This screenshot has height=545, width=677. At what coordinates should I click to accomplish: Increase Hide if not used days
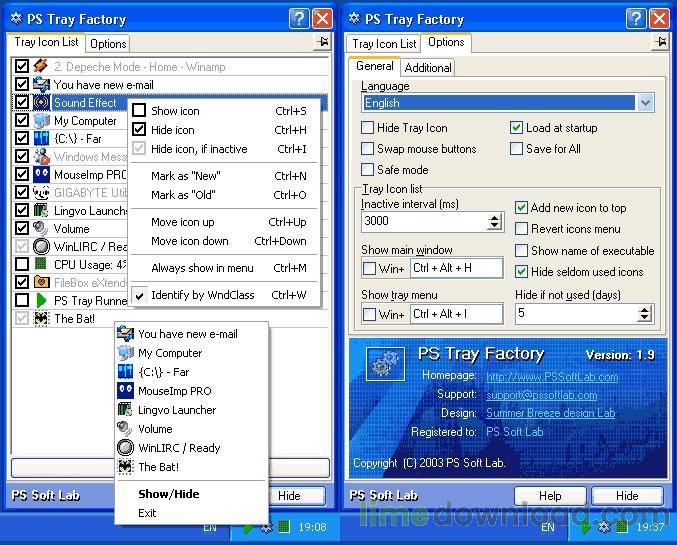click(x=644, y=308)
